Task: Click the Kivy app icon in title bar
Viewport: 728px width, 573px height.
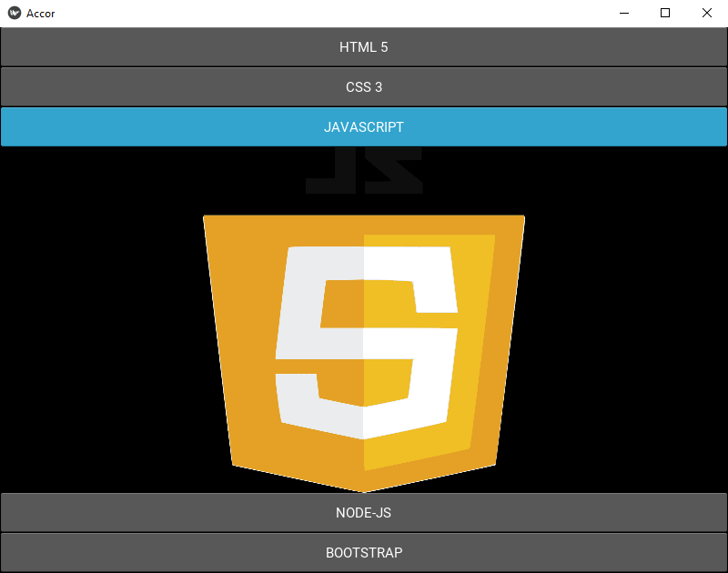Action: (x=15, y=13)
